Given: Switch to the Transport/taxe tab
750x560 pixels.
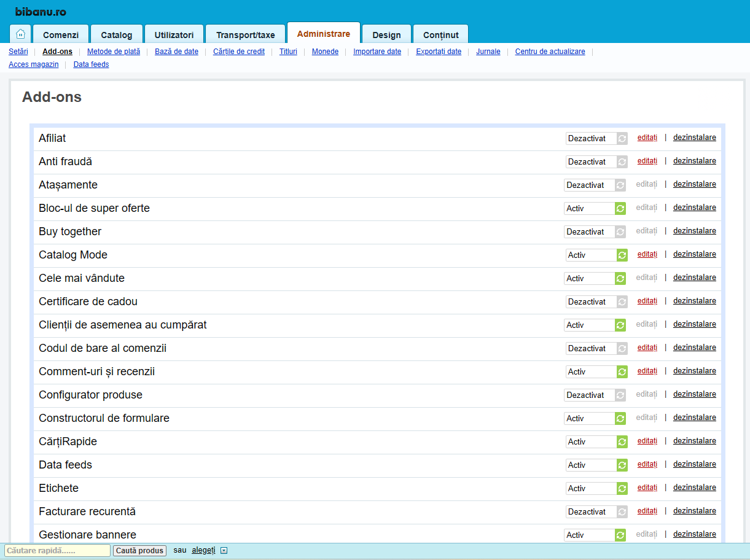Looking at the screenshot, I should pos(246,34).
